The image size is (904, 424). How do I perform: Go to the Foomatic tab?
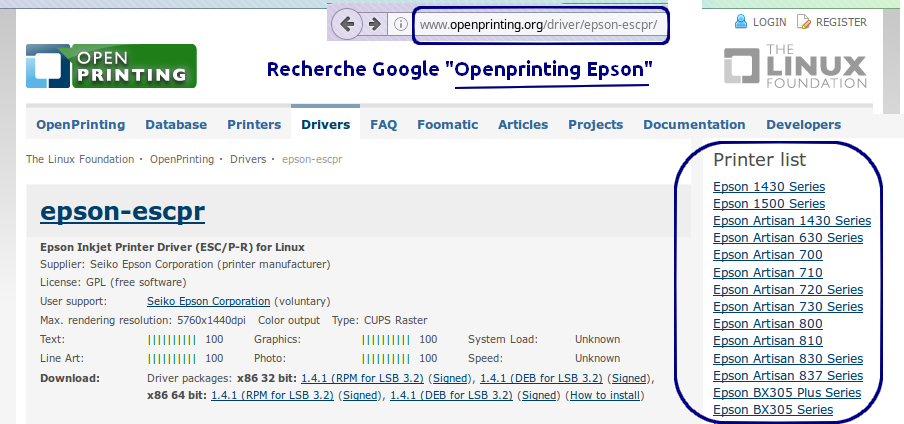point(447,125)
